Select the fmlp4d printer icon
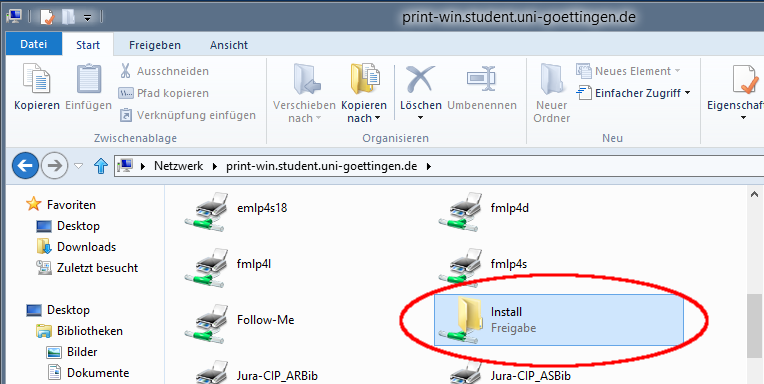This screenshot has width=764, height=384. (x=459, y=211)
